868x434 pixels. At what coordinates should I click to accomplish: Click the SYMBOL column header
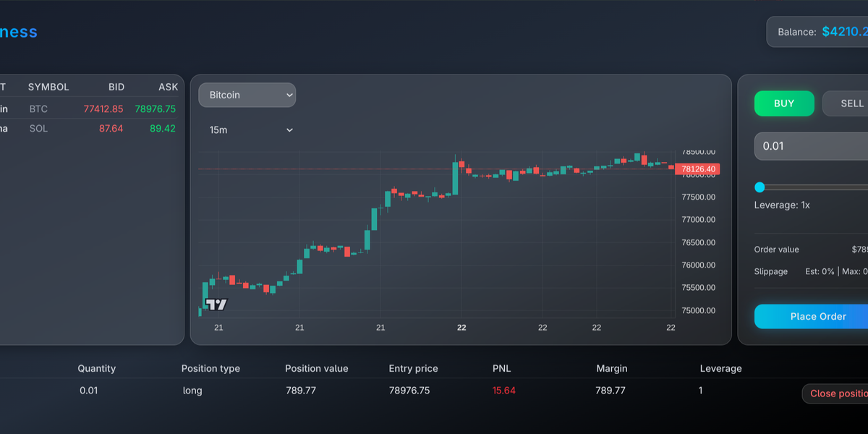[x=48, y=87]
